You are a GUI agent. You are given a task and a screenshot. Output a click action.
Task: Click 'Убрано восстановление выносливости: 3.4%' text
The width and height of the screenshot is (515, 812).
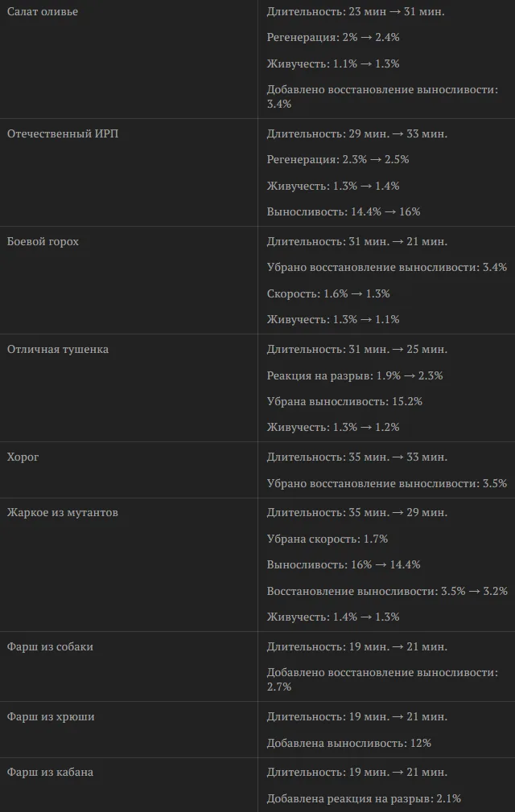387,268
